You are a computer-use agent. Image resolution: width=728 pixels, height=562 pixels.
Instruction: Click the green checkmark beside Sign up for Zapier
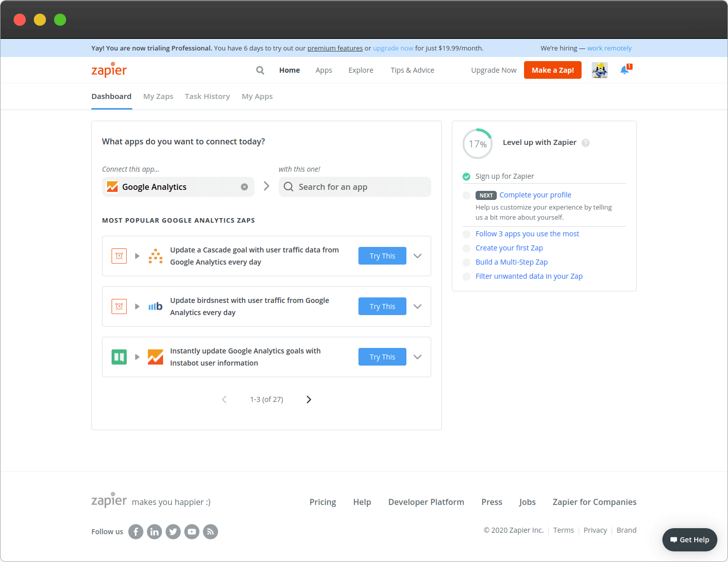466,177
